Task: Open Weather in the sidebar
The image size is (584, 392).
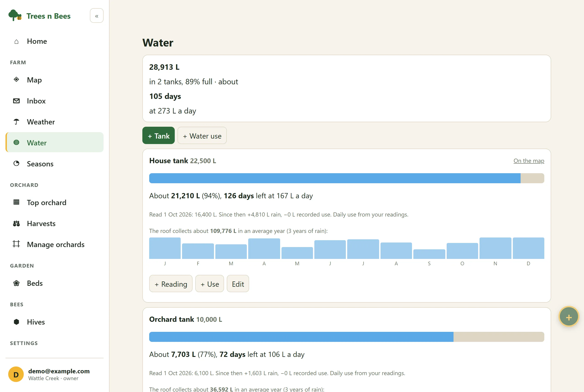Action: coord(54,122)
